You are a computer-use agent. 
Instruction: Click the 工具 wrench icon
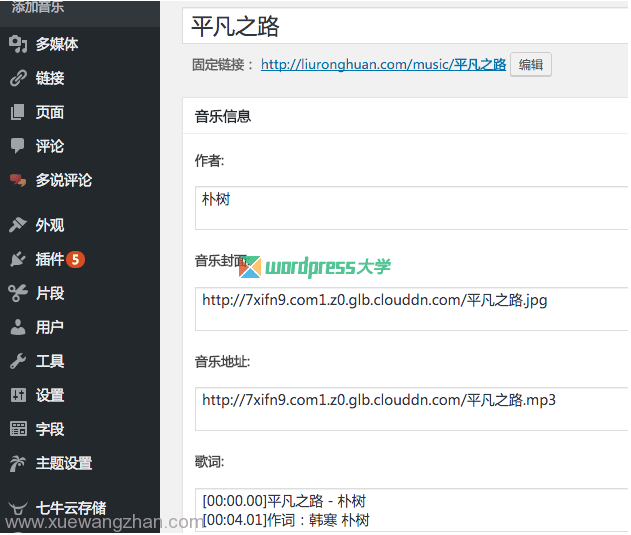(x=18, y=361)
